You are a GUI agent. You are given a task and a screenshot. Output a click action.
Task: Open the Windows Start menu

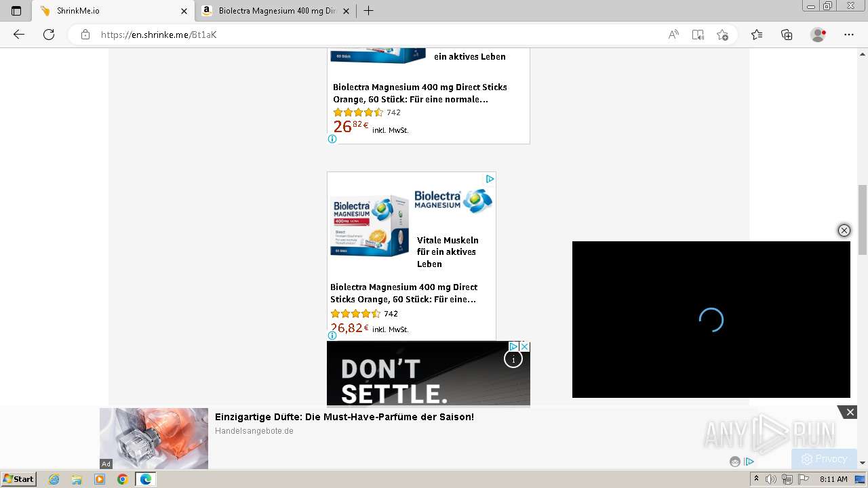coord(19,479)
